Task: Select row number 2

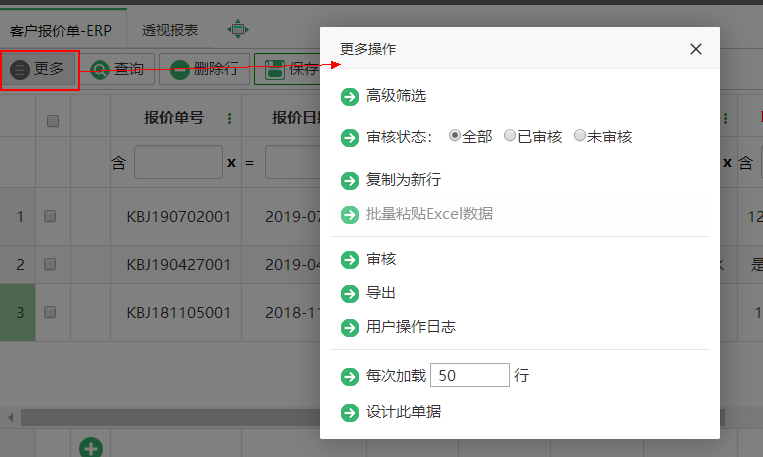Action: tap(20, 264)
